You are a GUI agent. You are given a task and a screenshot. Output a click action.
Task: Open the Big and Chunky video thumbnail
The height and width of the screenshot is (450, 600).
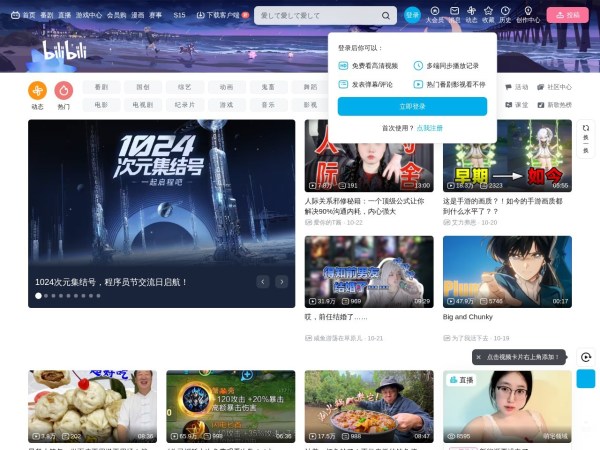click(x=507, y=272)
